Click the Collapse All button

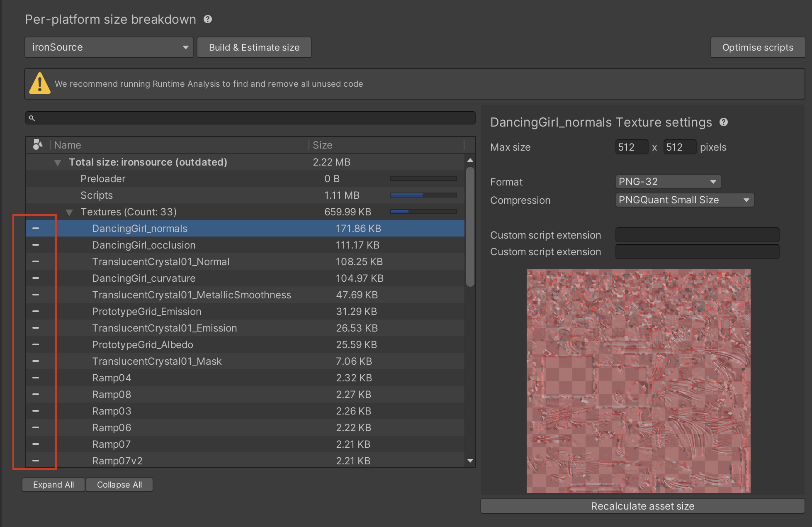point(119,485)
